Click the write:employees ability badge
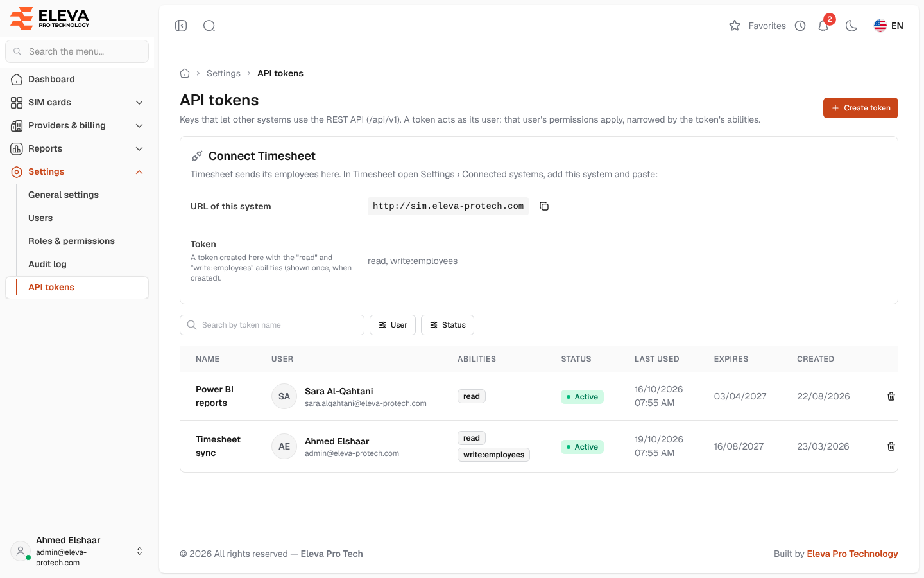Viewport: 924px width, 578px height. [493, 455]
